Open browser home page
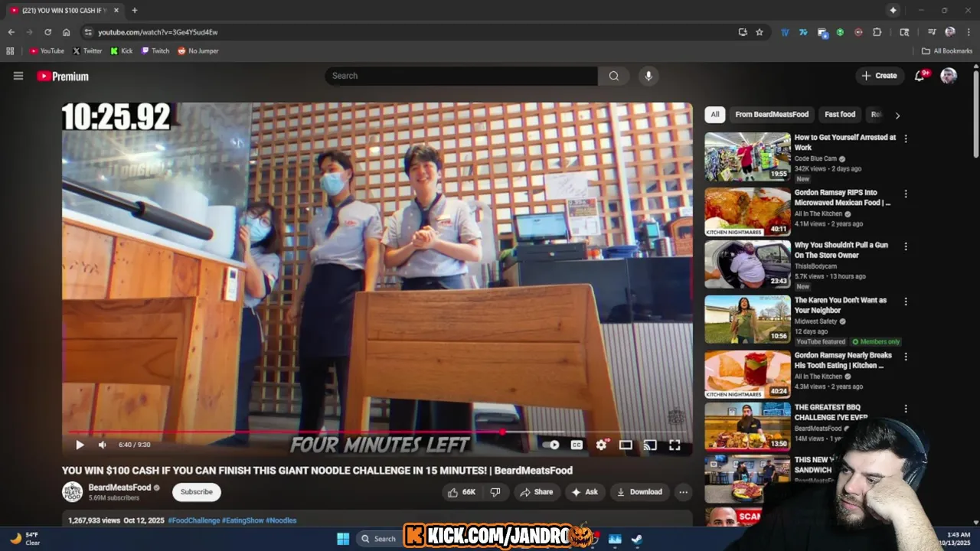Viewport: 980px width, 551px height. tap(67, 32)
